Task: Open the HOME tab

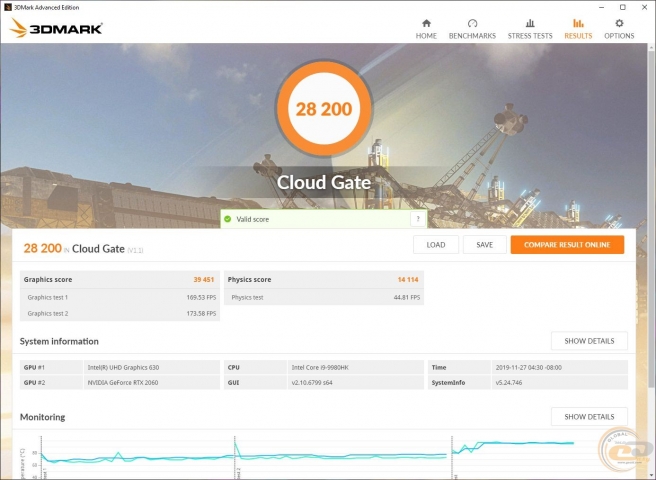Action: point(426,29)
